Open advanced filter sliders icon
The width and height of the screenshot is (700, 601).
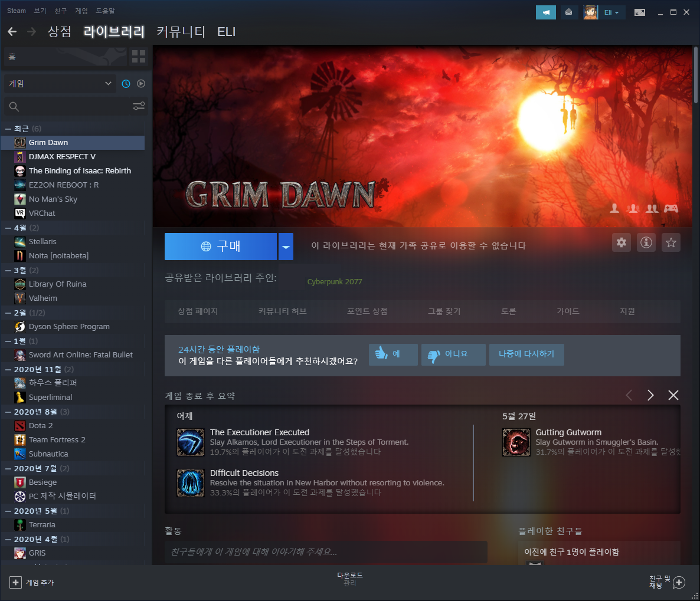pos(138,106)
